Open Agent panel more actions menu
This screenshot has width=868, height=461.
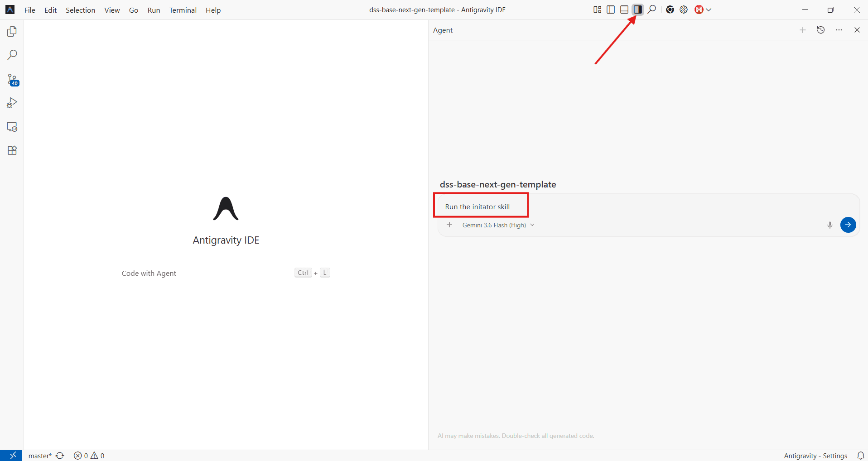pyautogui.click(x=839, y=30)
